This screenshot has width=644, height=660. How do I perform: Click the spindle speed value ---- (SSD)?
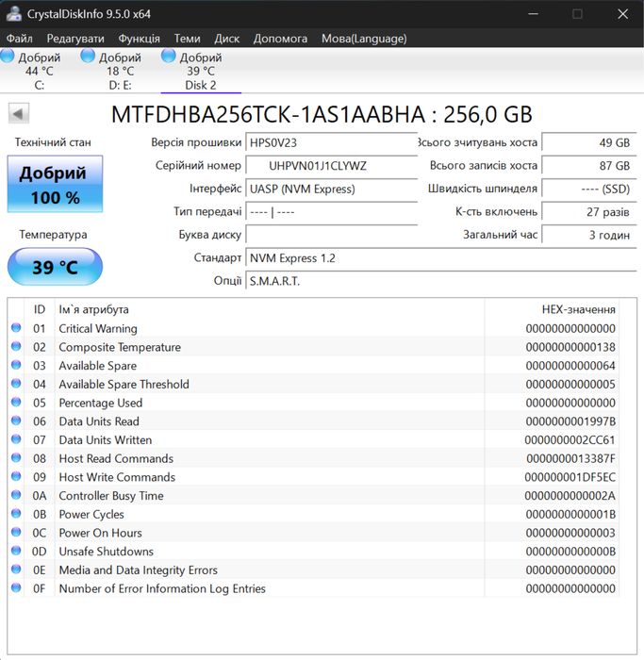[x=589, y=189]
